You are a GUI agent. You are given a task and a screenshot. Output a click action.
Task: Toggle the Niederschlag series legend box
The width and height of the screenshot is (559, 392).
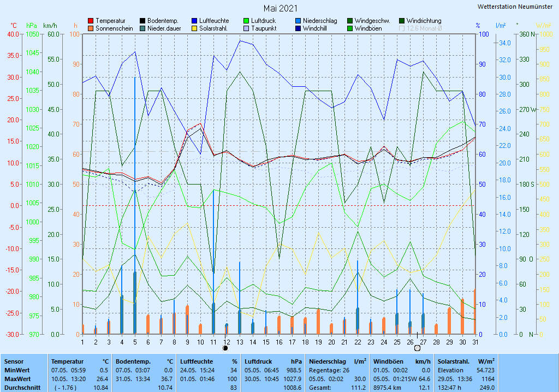[298, 21]
